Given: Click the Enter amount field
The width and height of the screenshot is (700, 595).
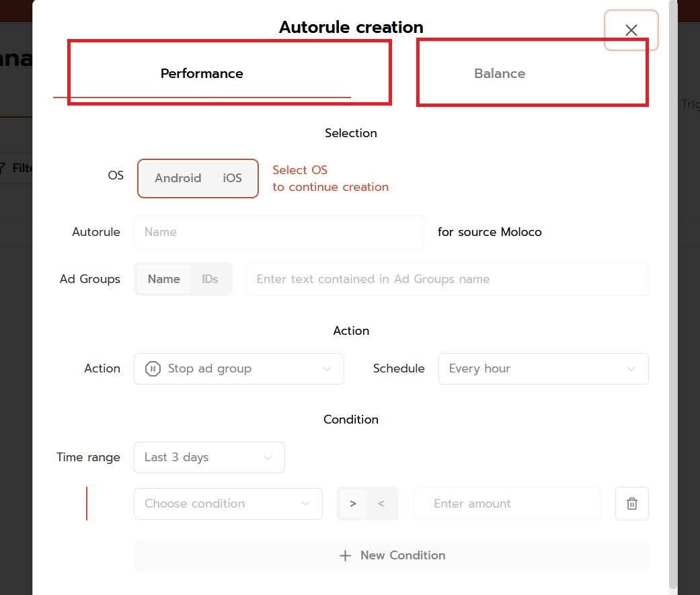Looking at the screenshot, I should [507, 504].
